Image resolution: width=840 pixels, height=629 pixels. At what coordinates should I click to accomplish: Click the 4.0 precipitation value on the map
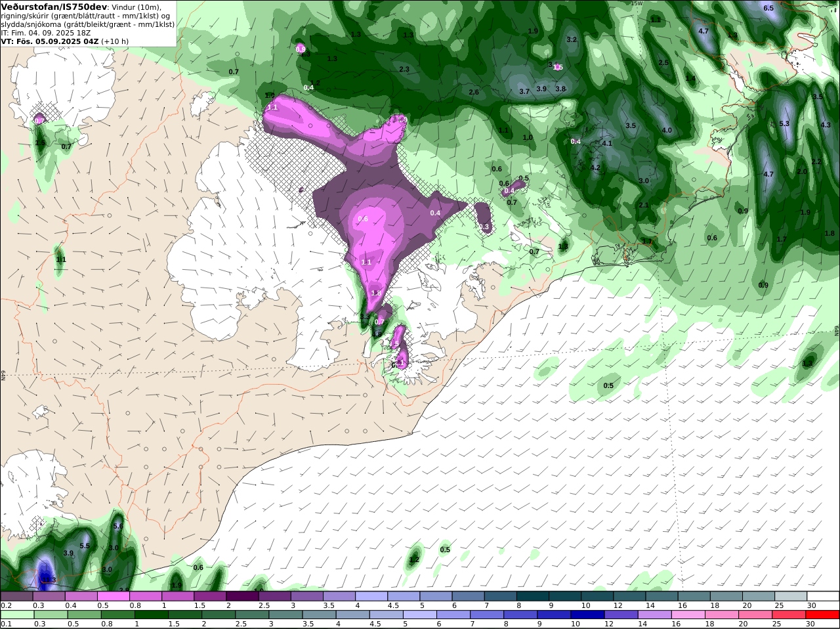click(x=667, y=131)
